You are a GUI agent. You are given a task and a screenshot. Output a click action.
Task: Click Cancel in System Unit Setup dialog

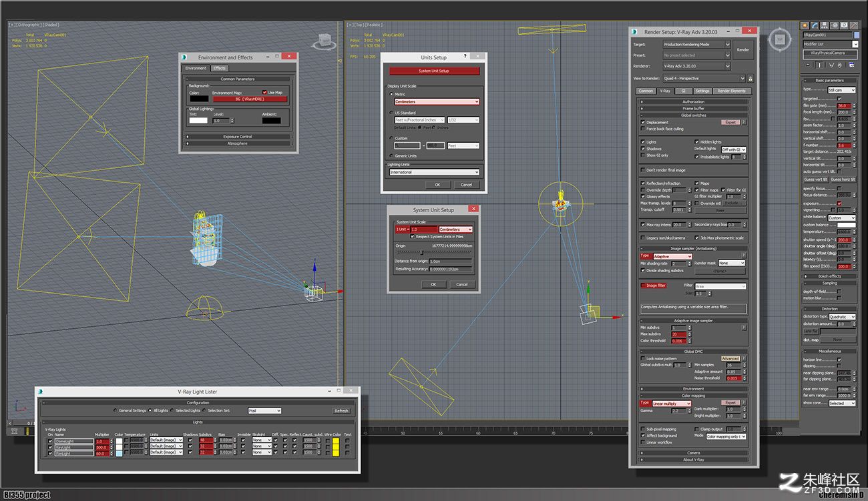[461, 284]
